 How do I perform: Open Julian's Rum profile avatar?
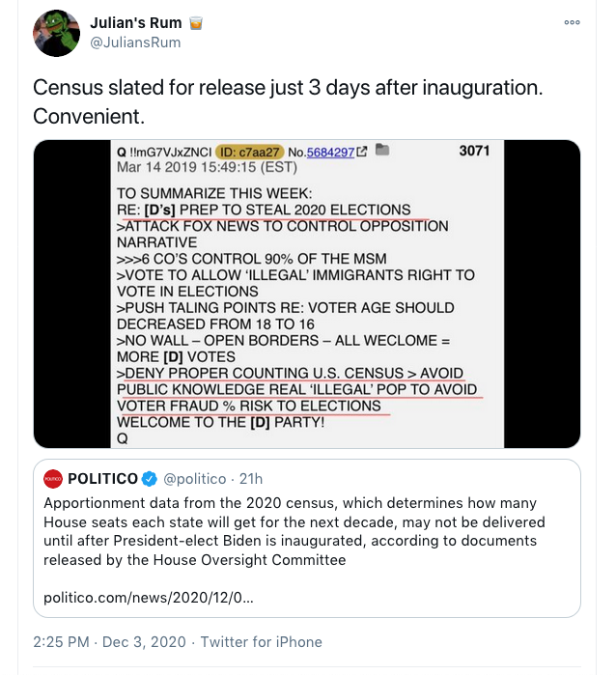(x=56, y=33)
